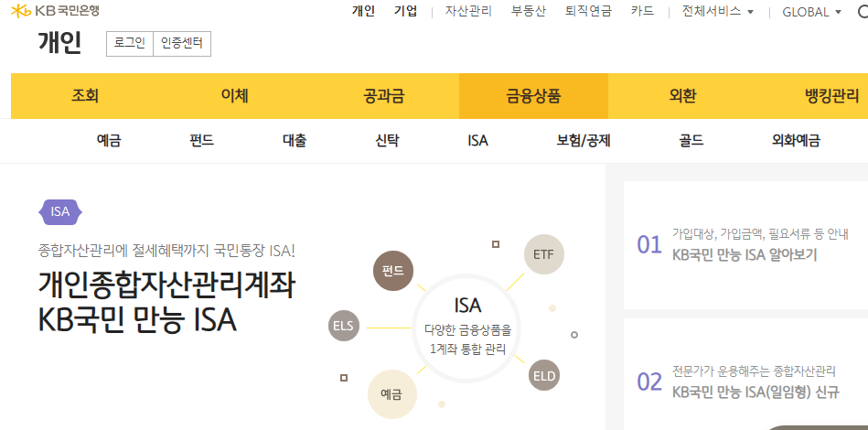Screen dimensions: 868x430
Task: Click the ELD circle in diagram
Action: (543, 374)
